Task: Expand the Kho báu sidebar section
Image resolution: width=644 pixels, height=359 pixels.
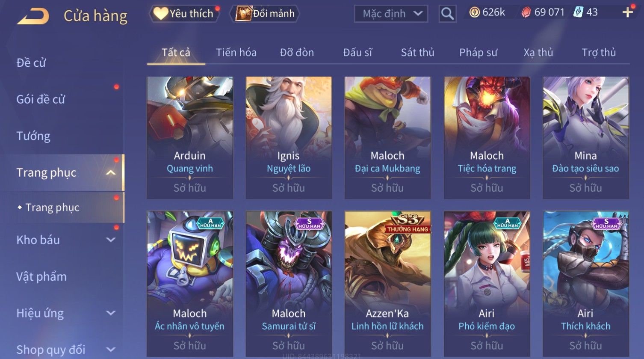Action: pyautogui.click(x=111, y=240)
